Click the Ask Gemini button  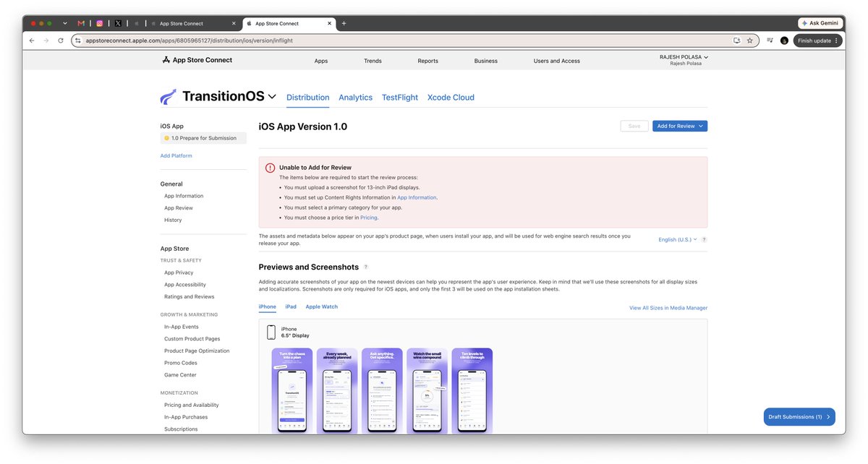pos(820,23)
